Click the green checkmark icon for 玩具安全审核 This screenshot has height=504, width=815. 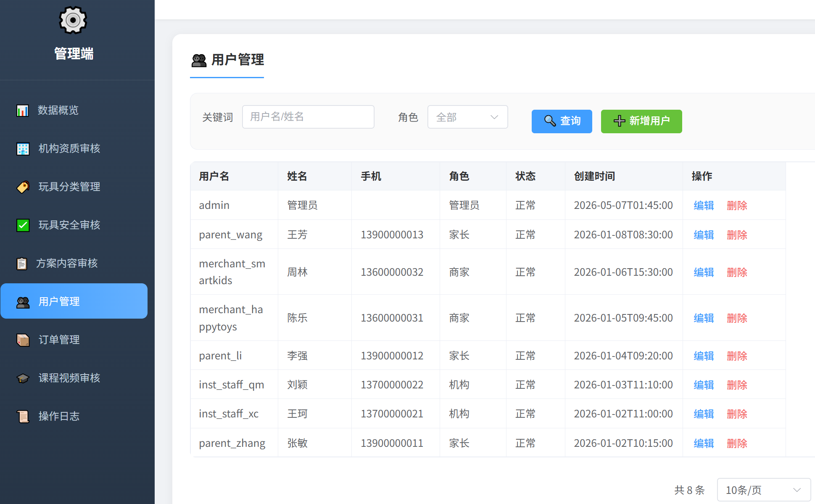point(23,225)
